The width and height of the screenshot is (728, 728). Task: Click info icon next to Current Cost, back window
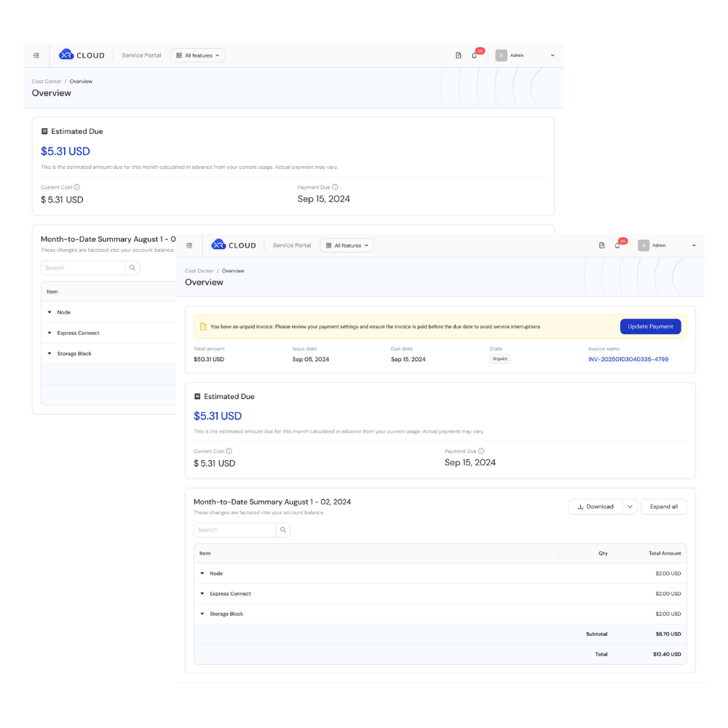tap(77, 187)
